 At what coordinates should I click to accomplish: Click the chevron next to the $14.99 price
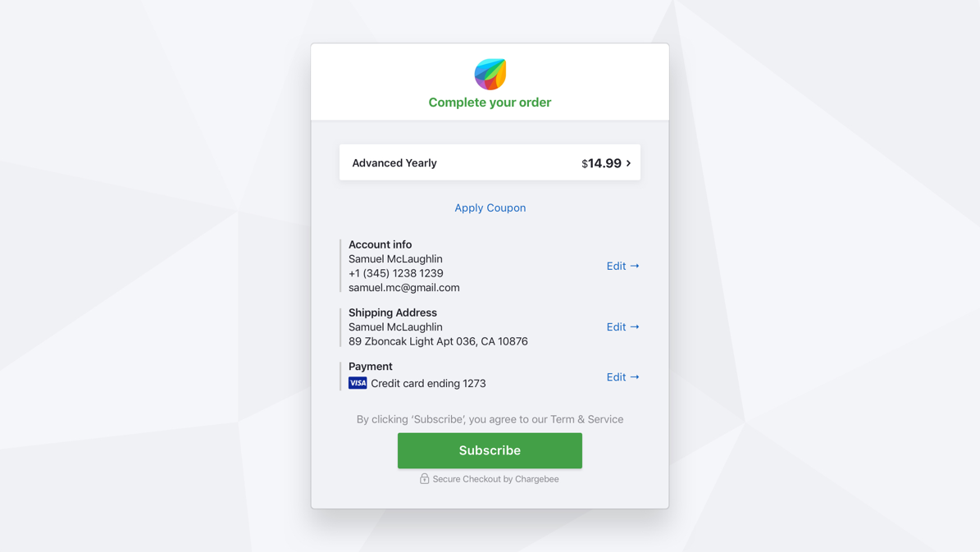(x=628, y=162)
